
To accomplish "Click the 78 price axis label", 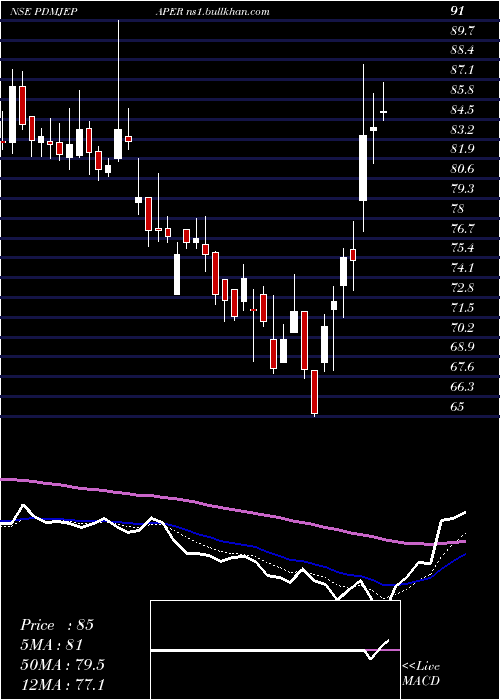I will (x=458, y=208).
